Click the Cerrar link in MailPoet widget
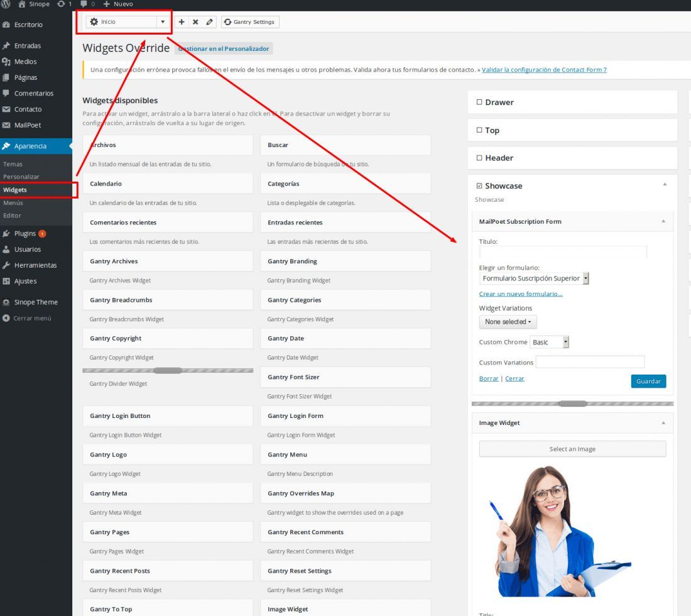This screenshot has height=616, width=691. pyautogui.click(x=514, y=378)
